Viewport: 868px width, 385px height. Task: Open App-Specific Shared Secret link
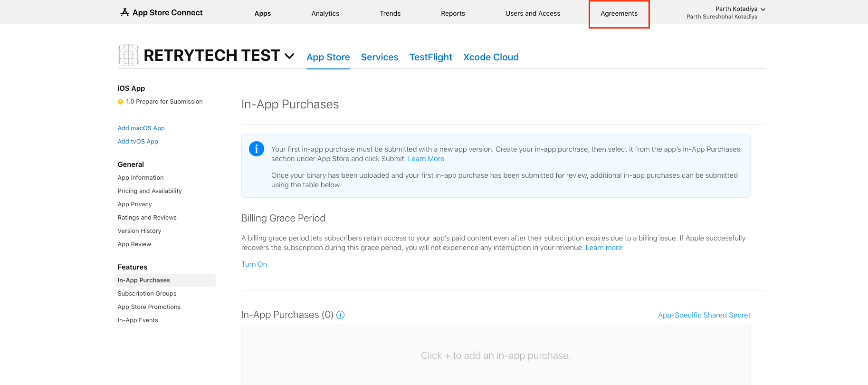pos(704,315)
